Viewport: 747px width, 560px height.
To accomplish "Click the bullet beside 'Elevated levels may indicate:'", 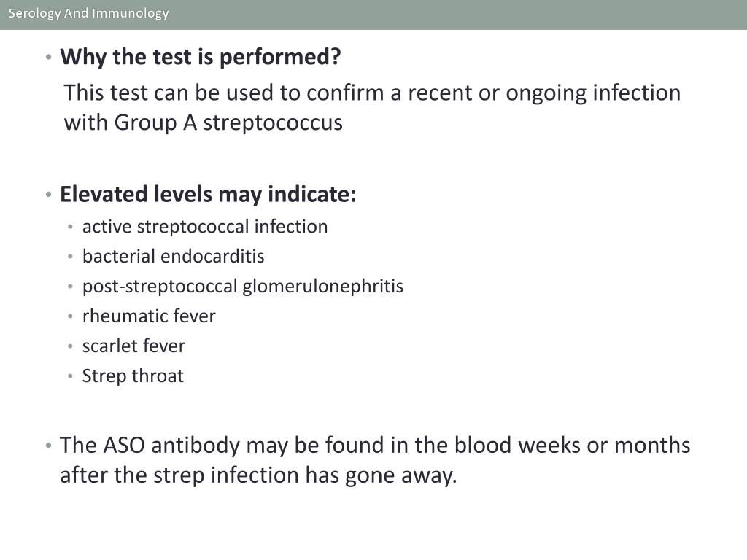I will coord(48,194).
